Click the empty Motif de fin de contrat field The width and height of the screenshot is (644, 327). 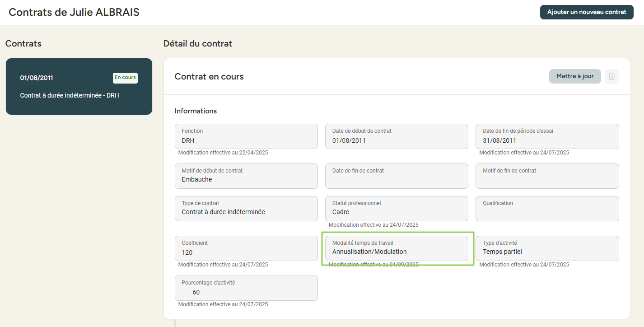pyautogui.click(x=547, y=176)
